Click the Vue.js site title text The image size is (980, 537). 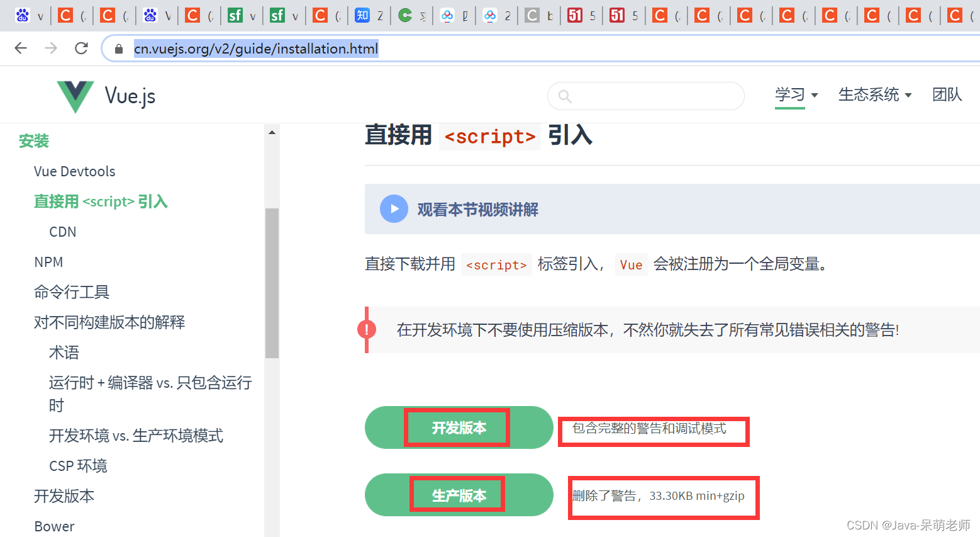(x=130, y=96)
